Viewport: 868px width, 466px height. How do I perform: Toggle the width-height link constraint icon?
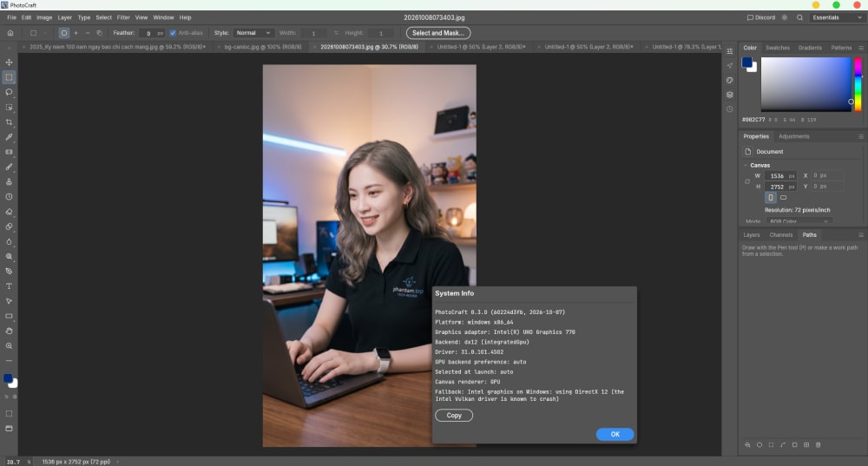747,181
